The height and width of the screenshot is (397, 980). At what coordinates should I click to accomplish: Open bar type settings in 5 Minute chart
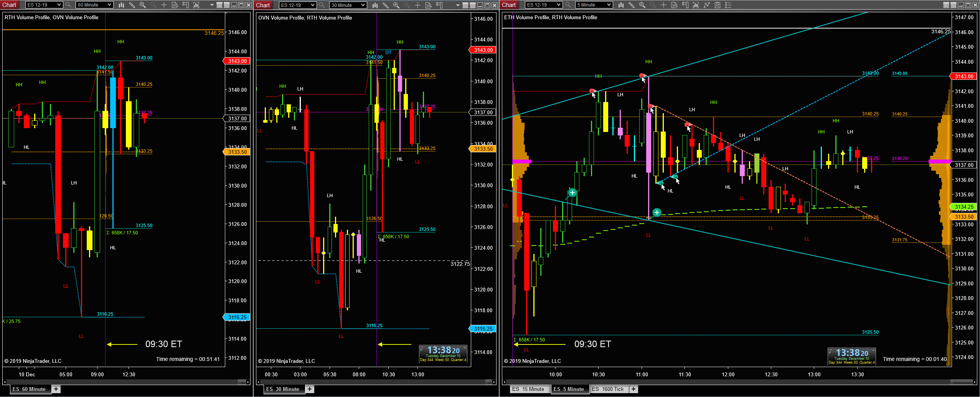pyautogui.click(x=621, y=5)
